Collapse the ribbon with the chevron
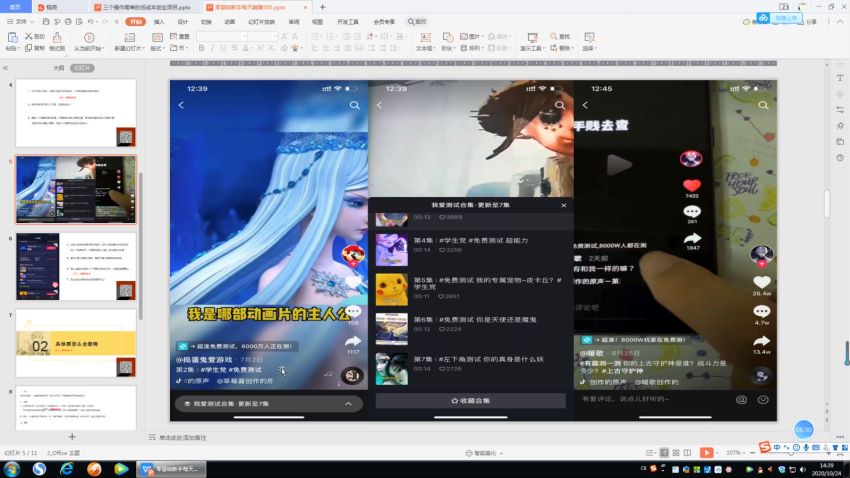 point(840,22)
